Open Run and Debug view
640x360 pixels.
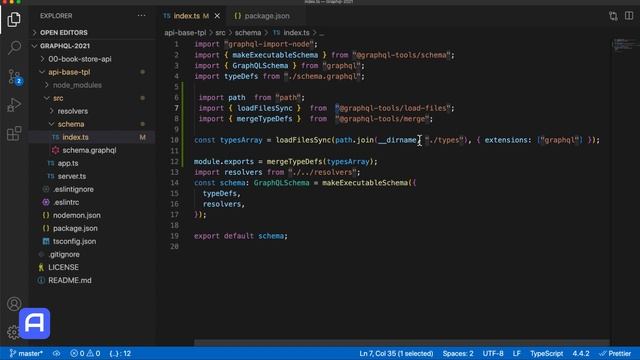click(x=14, y=105)
